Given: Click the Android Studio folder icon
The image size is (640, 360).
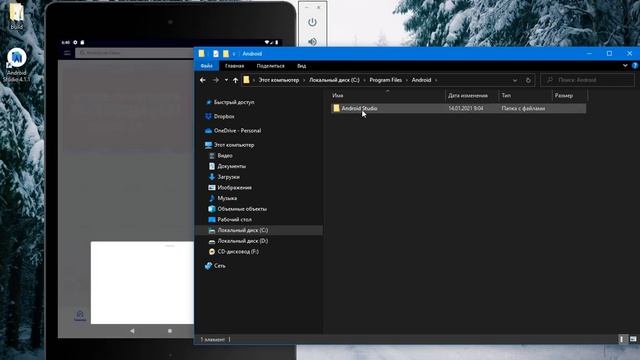Looking at the screenshot, I should 336,108.
